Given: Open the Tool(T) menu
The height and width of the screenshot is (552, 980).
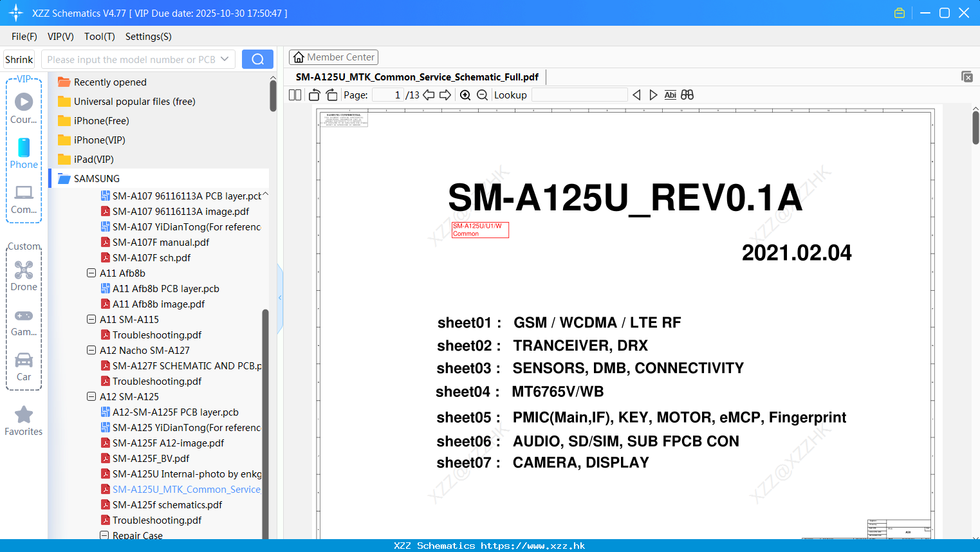Looking at the screenshot, I should [100, 37].
